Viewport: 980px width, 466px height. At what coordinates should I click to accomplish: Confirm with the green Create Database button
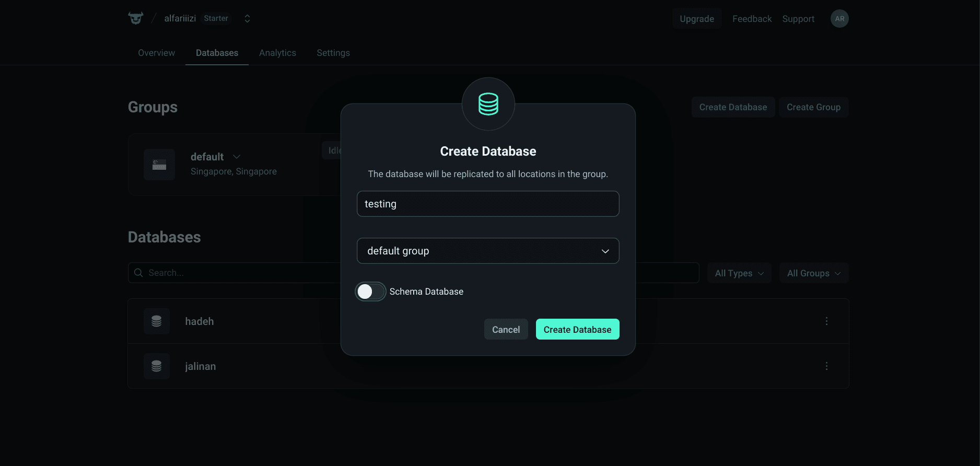coord(577,330)
